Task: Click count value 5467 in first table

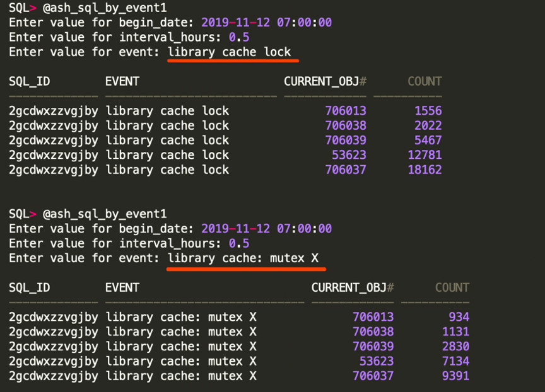Action: (428, 140)
